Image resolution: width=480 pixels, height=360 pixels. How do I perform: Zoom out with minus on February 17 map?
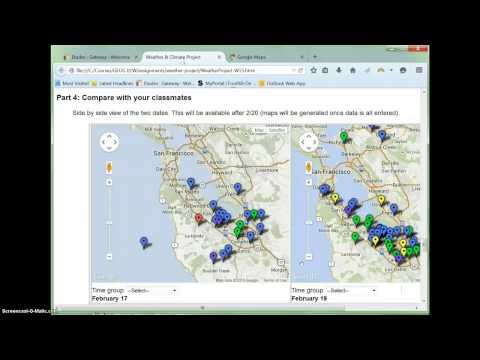(109, 256)
